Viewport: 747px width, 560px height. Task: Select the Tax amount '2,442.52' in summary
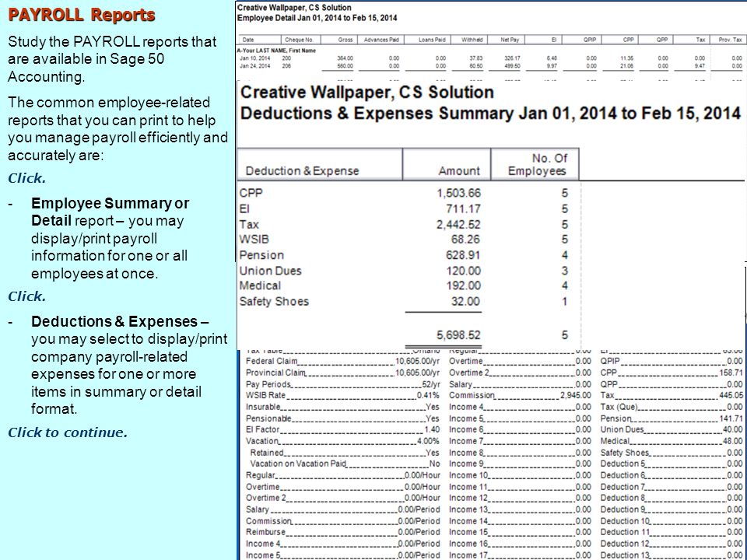459,224
